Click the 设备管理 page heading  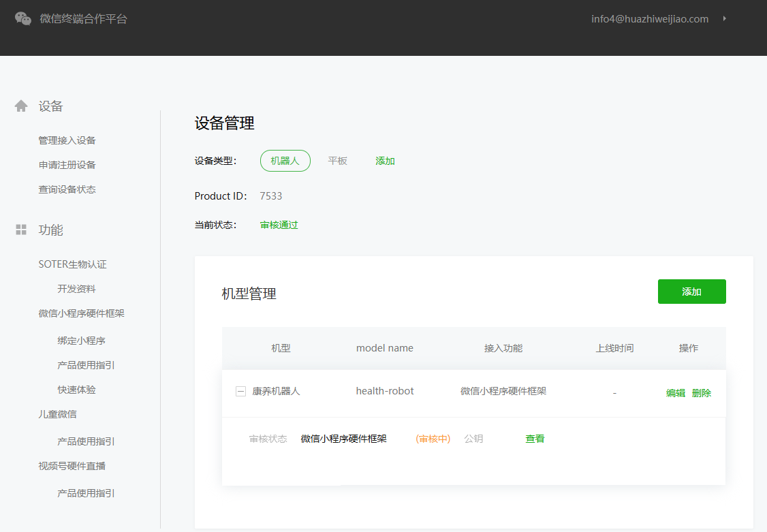click(x=225, y=123)
